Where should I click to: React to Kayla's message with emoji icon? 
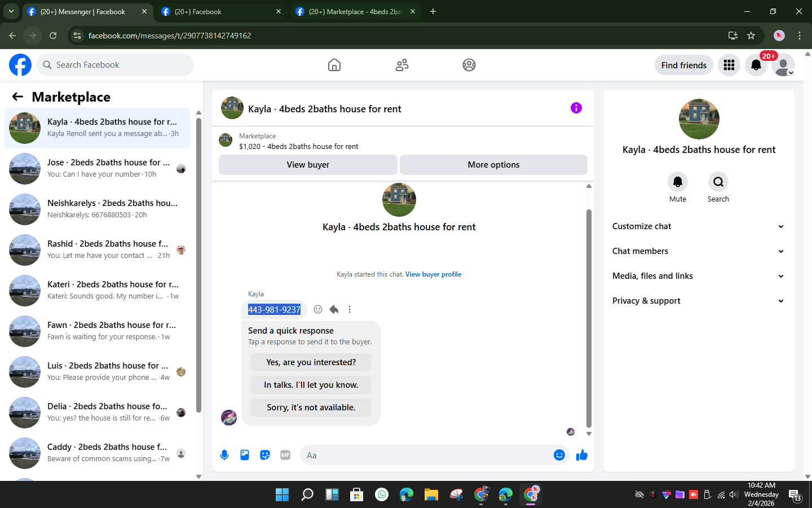[x=318, y=309]
